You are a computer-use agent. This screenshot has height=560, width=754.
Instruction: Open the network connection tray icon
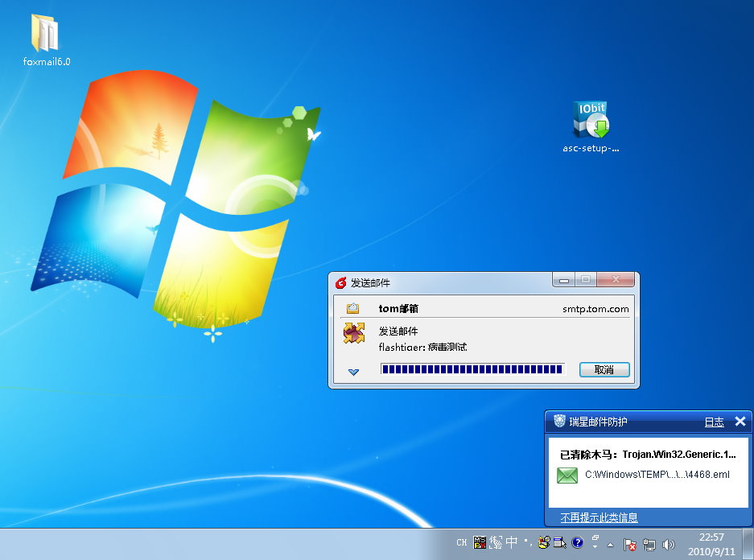[649, 544]
